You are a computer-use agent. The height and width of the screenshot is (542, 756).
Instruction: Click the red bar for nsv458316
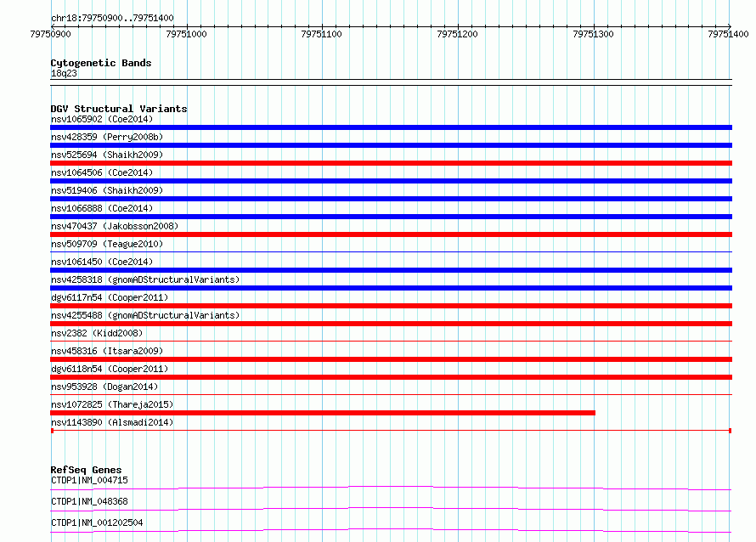[x=391, y=359]
